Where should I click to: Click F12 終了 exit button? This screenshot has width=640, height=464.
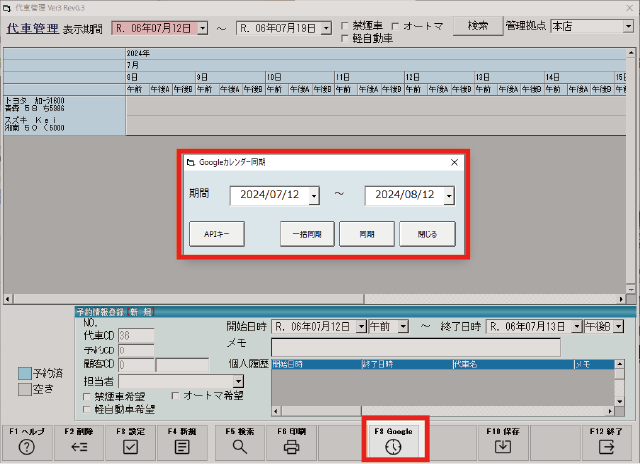click(606, 442)
